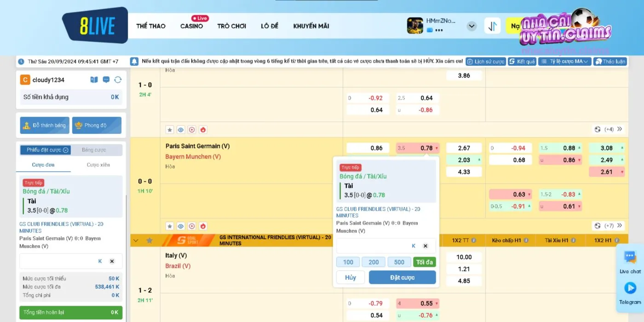Select the 200 quick stake chip
The width and height of the screenshot is (644, 322).
[374, 262]
